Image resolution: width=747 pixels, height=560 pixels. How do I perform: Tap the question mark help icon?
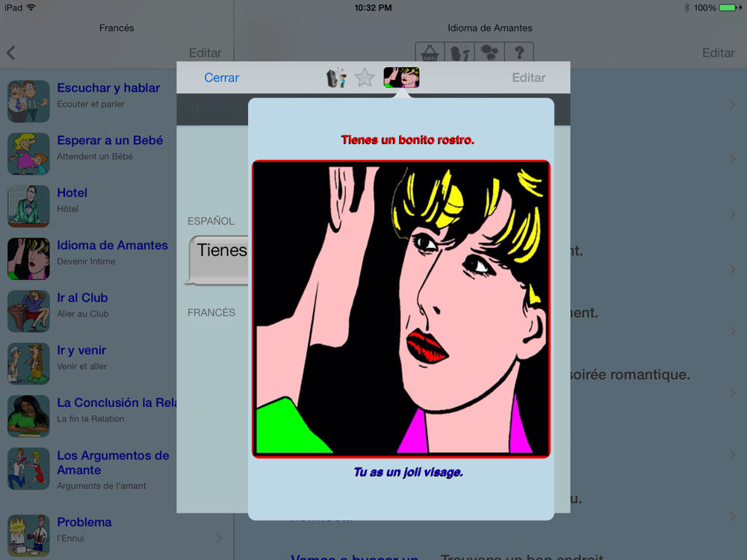(x=519, y=52)
